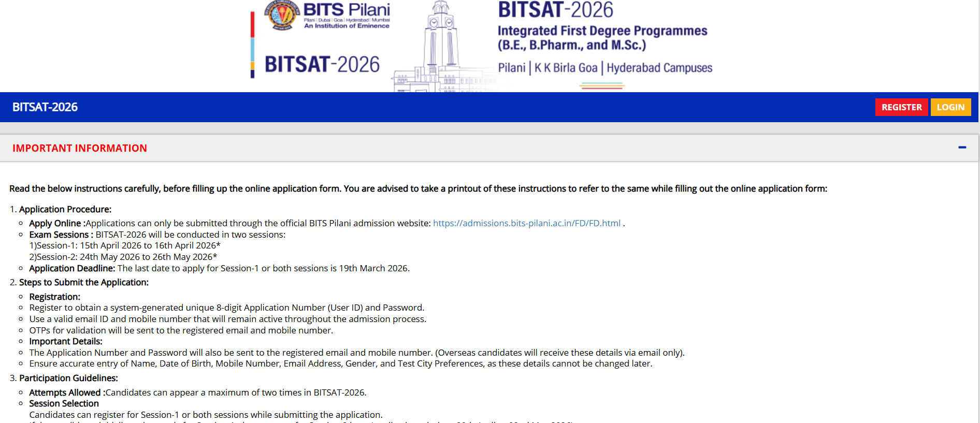Click BITSAT-2026 title in the blue navigation bar
This screenshot has width=980, height=423.
click(45, 107)
